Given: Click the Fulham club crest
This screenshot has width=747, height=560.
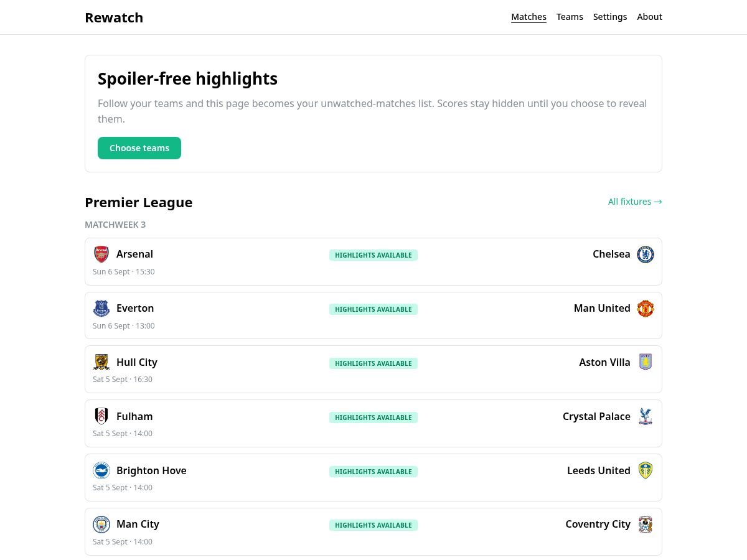Looking at the screenshot, I should tap(101, 416).
